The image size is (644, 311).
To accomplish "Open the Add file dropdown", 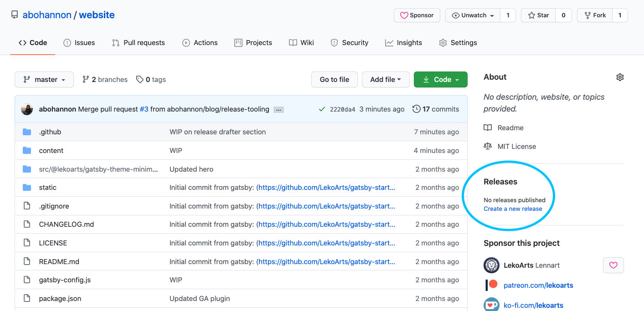I will [x=386, y=79].
